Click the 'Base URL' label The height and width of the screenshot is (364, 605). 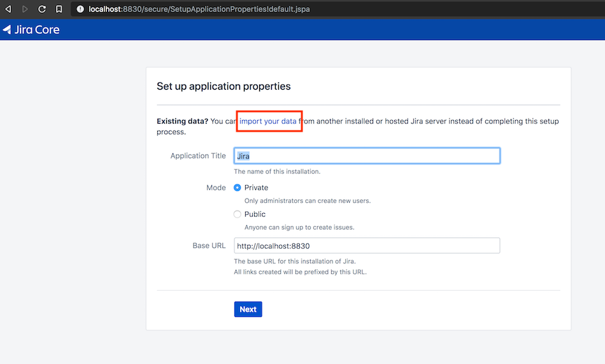(x=209, y=246)
